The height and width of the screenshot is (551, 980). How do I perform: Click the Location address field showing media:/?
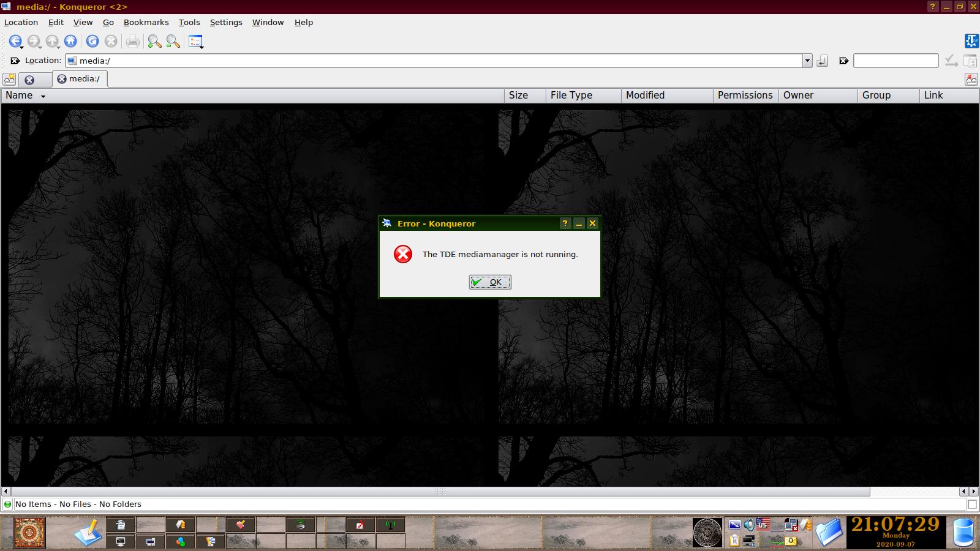tap(434, 61)
